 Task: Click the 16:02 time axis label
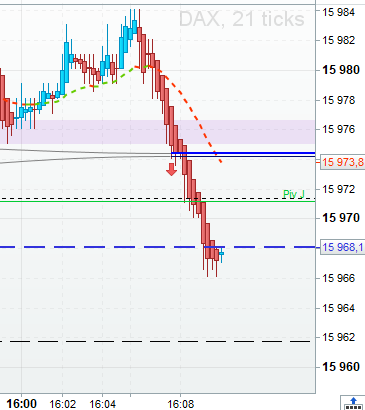tap(62, 404)
